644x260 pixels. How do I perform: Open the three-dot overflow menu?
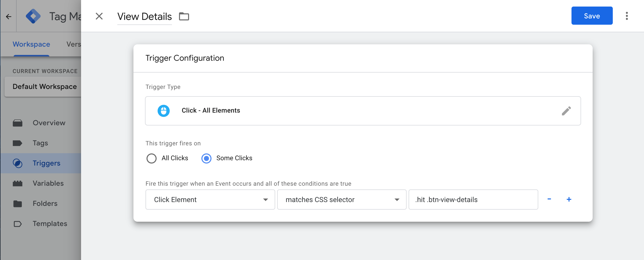[x=627, y=16]
